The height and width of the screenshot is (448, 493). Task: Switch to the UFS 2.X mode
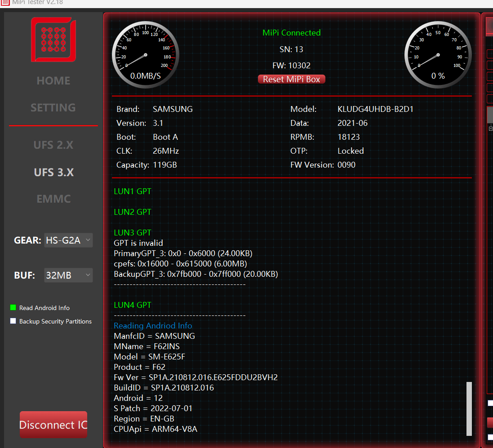(x=53, y=145)
